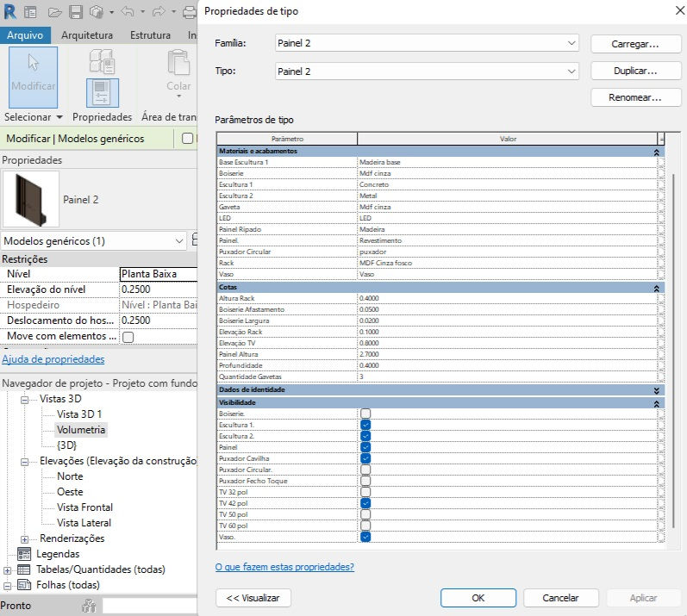Switch to the Arquitetura ribbon tab

tap(87, 35)
